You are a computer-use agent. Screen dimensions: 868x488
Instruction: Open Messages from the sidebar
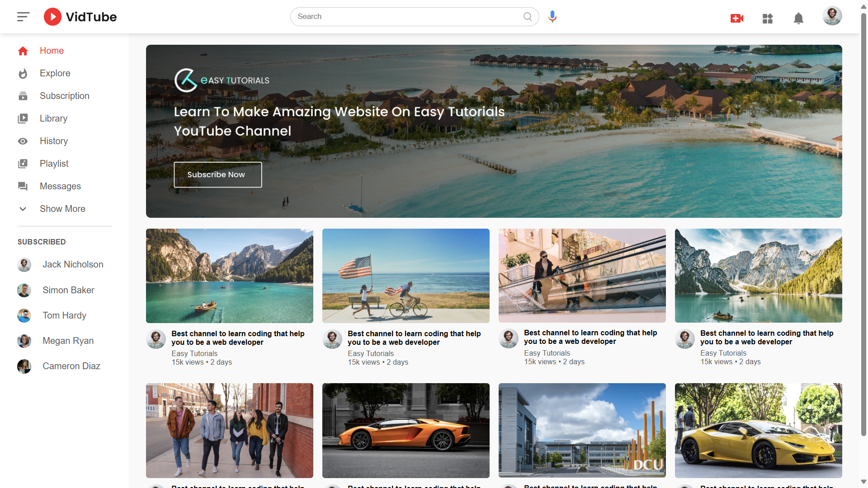coord(60,186)
